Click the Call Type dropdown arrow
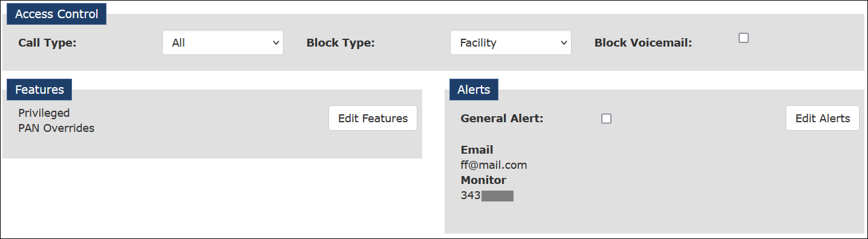Viewport: 868px width, 239px height. click(276, 43)
